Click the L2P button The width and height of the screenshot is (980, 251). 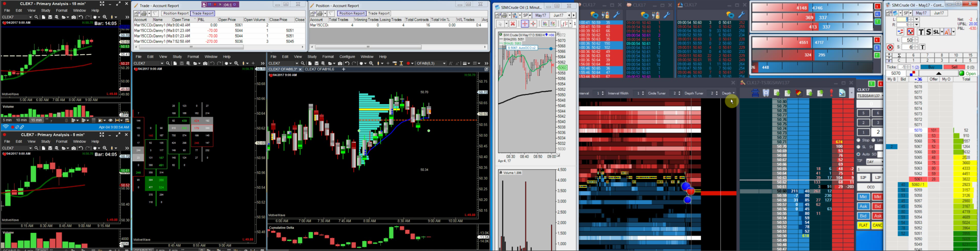pos(877,177)
